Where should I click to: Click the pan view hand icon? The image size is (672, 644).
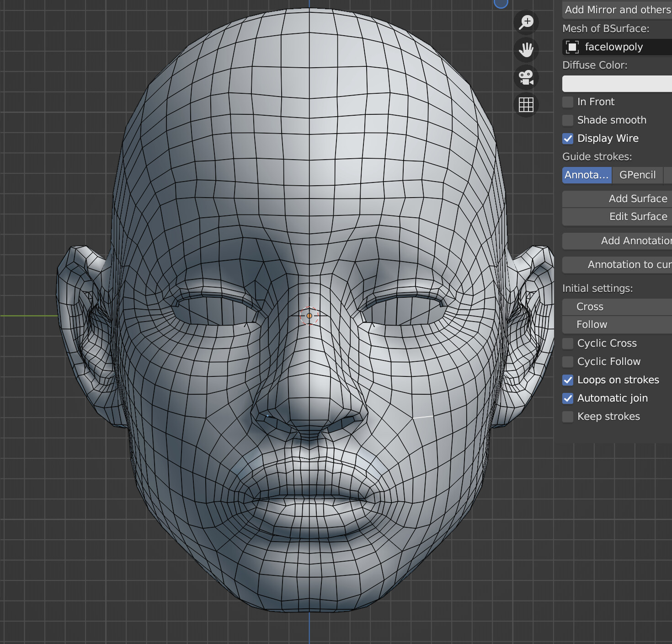tap(526, 50)
